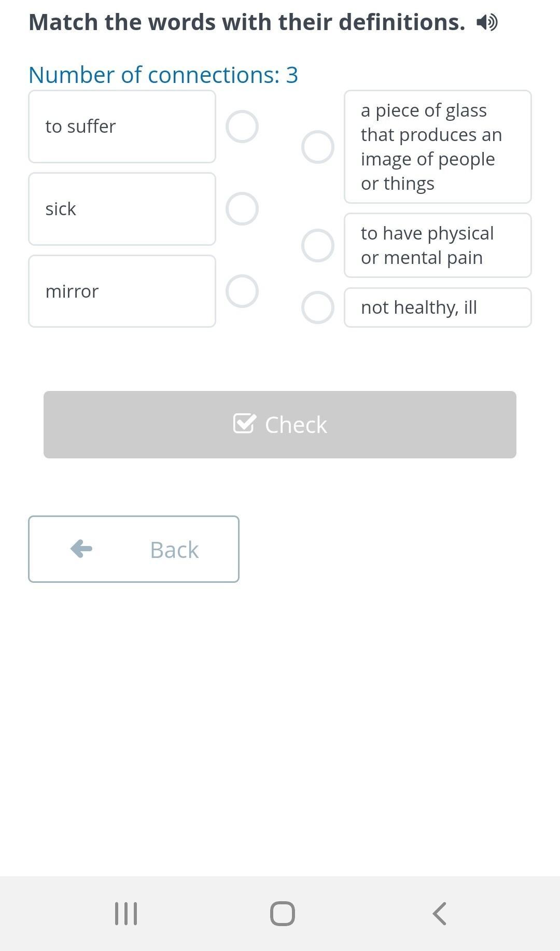This screenshot has height=951, width=560.
Task: Click the Check button label
Action: (296, 425)
